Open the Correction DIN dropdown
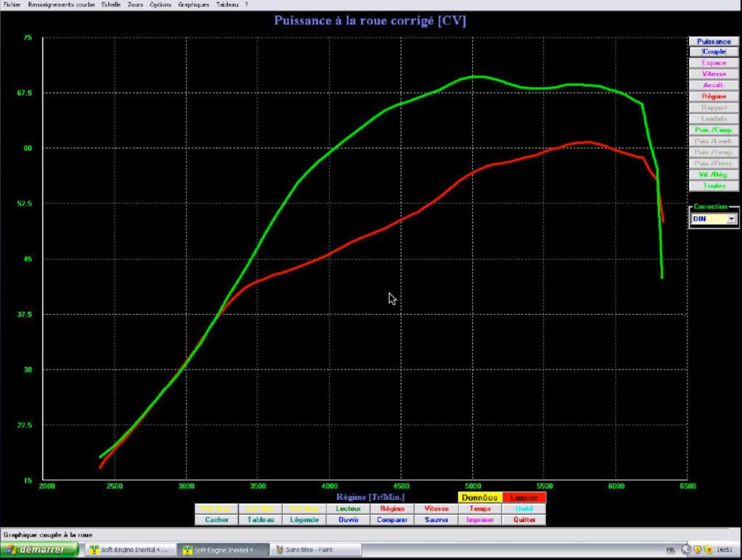Image resolution: width=742 pixels, height=560 pixels. pyautogui.click(x=730, y=218)
